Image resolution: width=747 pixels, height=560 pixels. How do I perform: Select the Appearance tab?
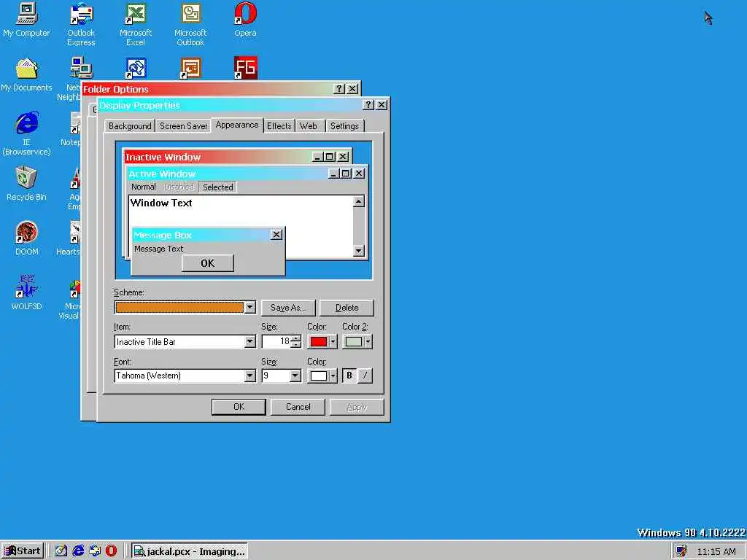click(x=237, y=125)
